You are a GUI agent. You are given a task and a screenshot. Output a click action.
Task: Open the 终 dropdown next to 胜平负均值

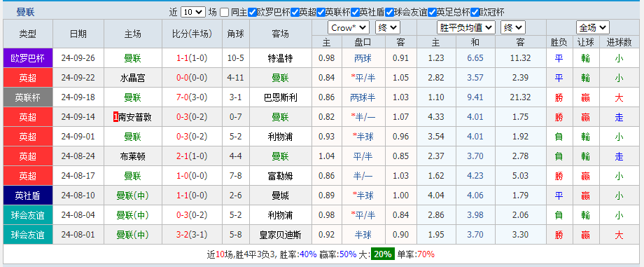tap(513, 27)
